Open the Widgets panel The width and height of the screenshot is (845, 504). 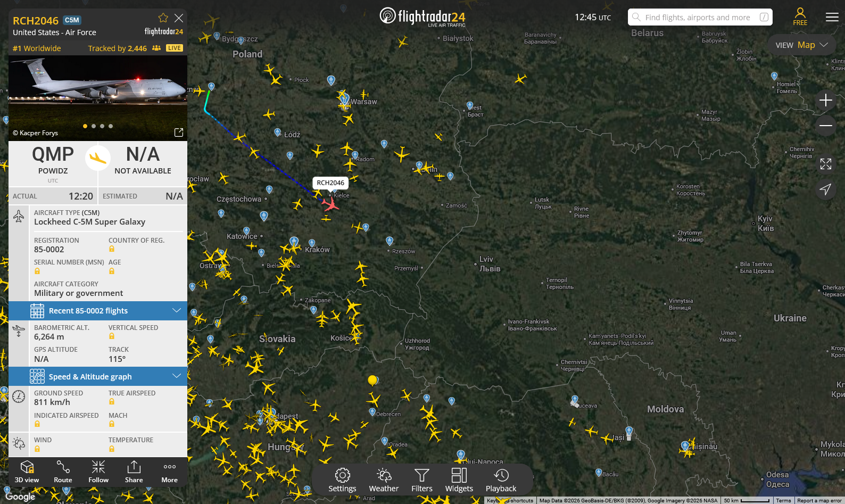459,480
